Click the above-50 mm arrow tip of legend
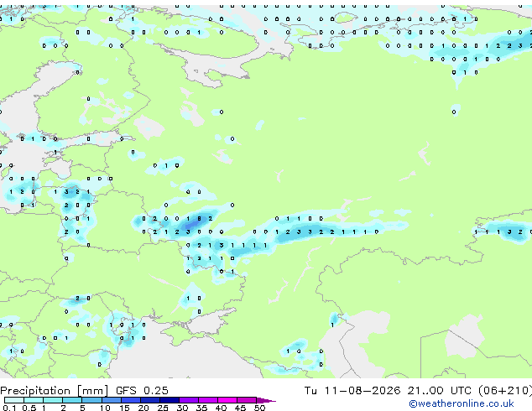 266,400
